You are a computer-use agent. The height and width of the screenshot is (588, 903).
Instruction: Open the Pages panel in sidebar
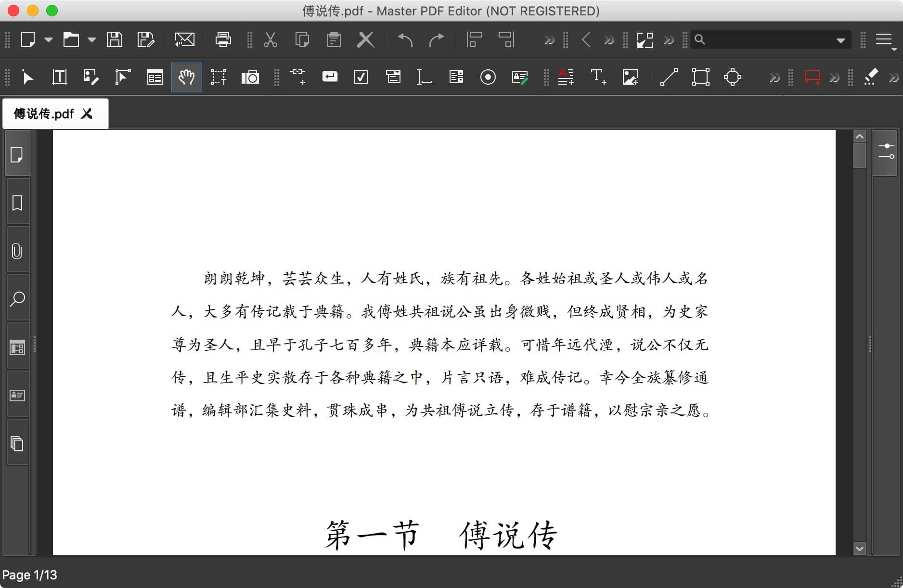tap(17, 155)
